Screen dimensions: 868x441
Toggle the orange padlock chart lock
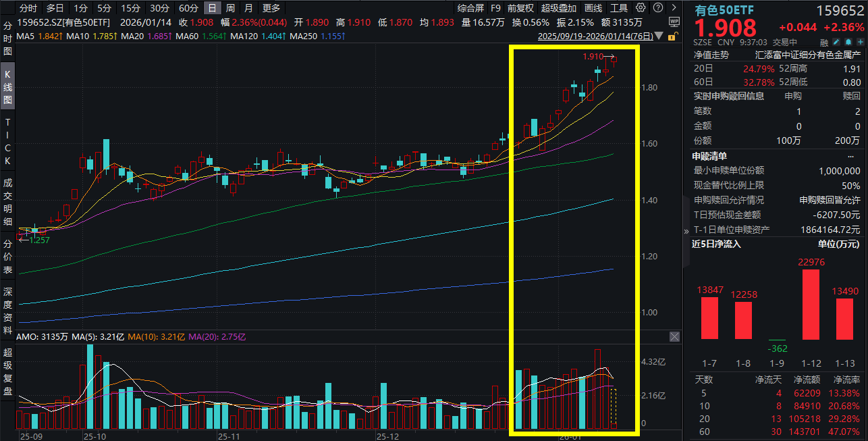[673, 36]
